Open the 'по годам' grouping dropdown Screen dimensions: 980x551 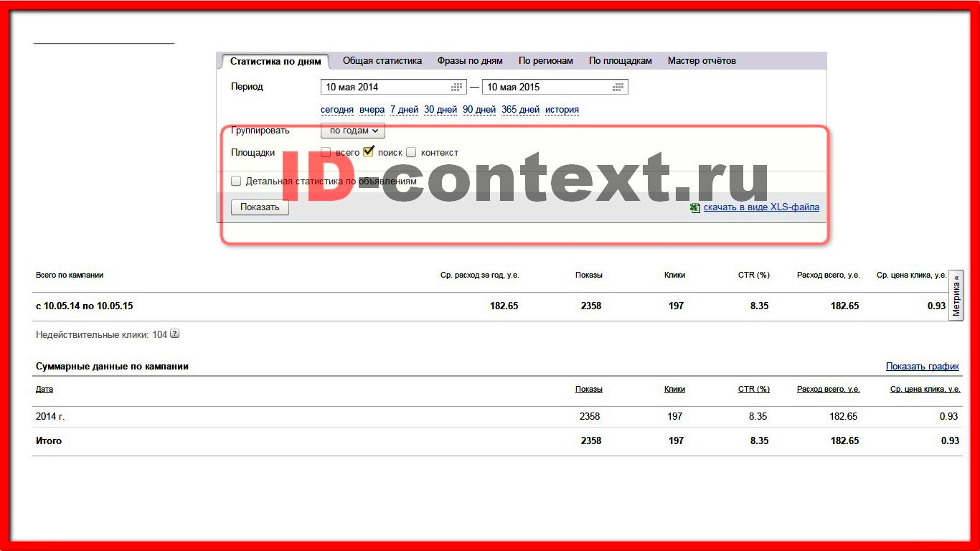353,131
